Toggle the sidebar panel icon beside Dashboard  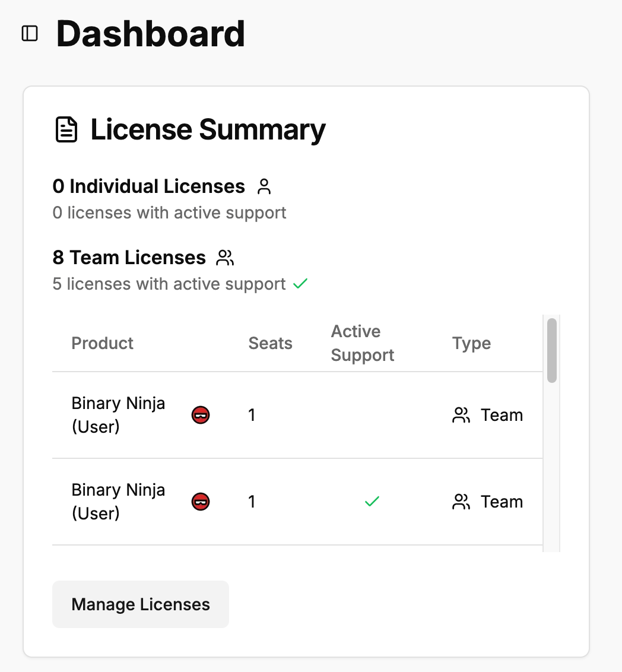point(30,33)
